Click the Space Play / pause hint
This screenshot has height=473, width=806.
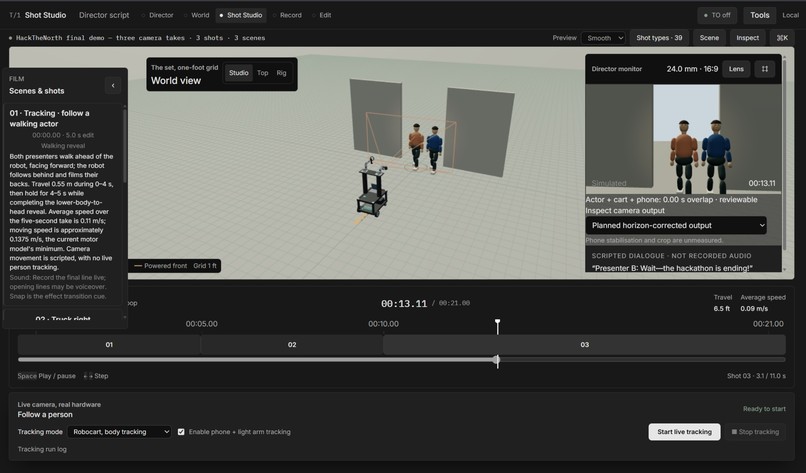(x=46, y=376)
